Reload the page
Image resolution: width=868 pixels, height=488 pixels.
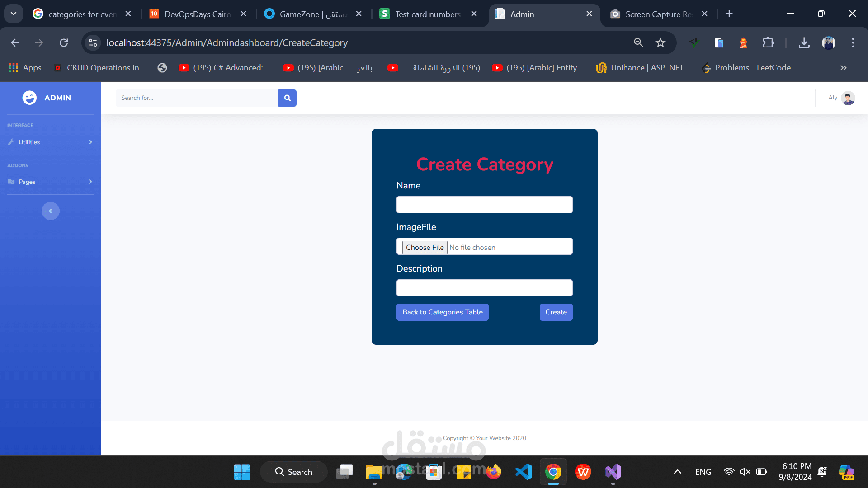coord(64,43)
